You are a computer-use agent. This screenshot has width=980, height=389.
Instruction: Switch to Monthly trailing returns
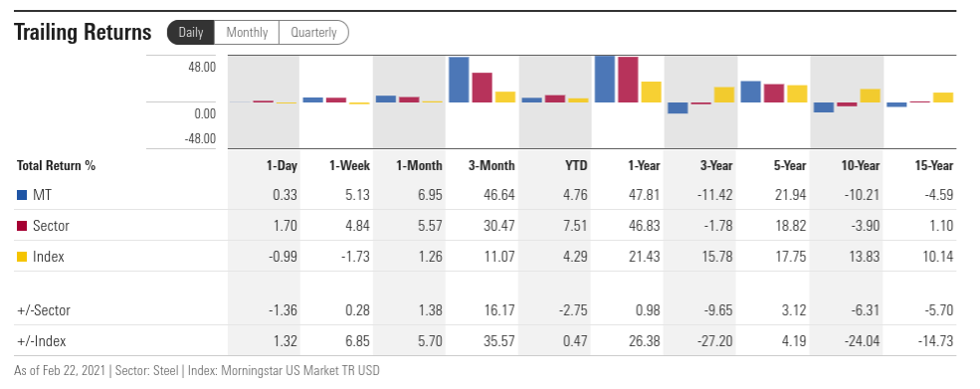tap(247, 33)
